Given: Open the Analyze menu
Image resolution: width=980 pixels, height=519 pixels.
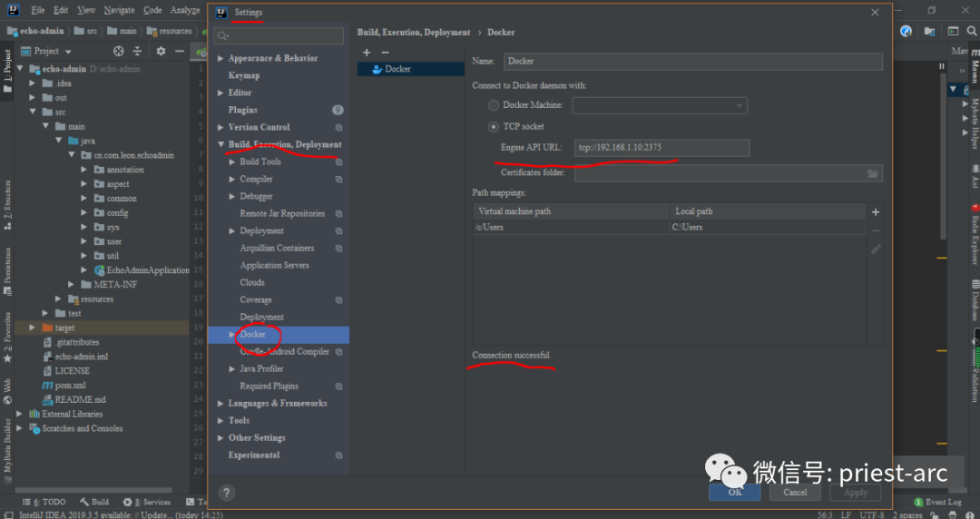Looking at the screenshot, I should pyautogui.click(x=185, y=10).
